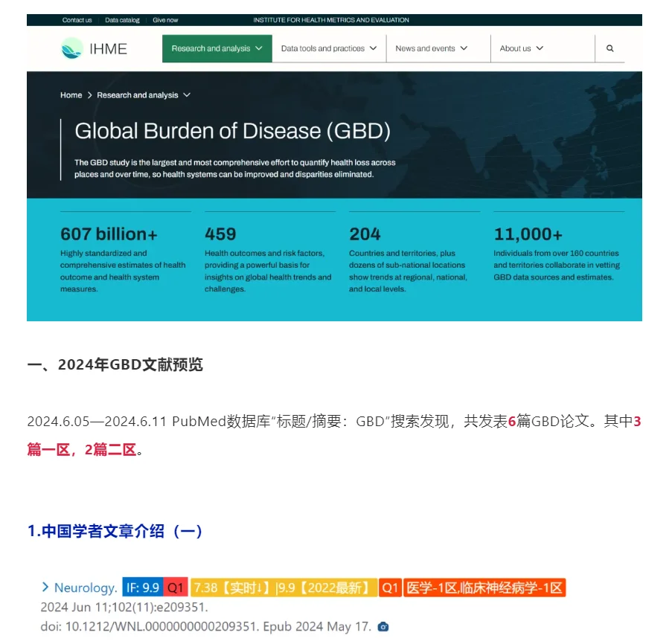Open Neurology journal link
669x644 pixels.
pyautogui.click(x=86, y=587)
